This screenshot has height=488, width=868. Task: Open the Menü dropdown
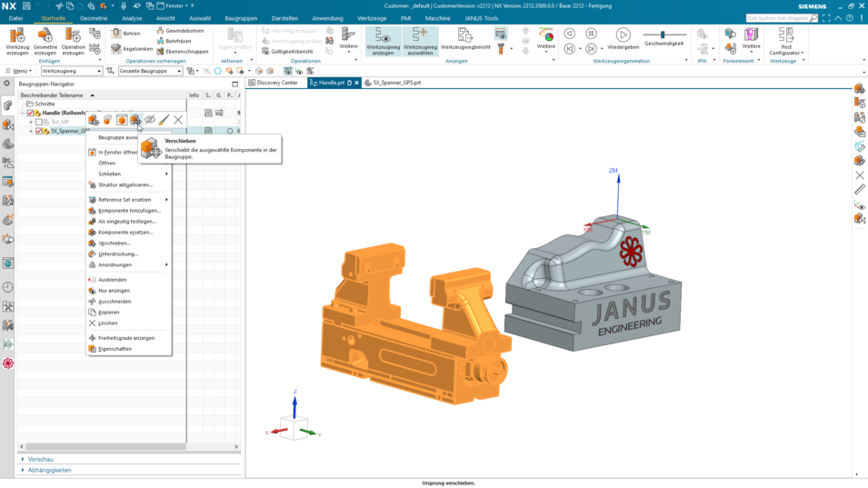(x=19, y=71)
